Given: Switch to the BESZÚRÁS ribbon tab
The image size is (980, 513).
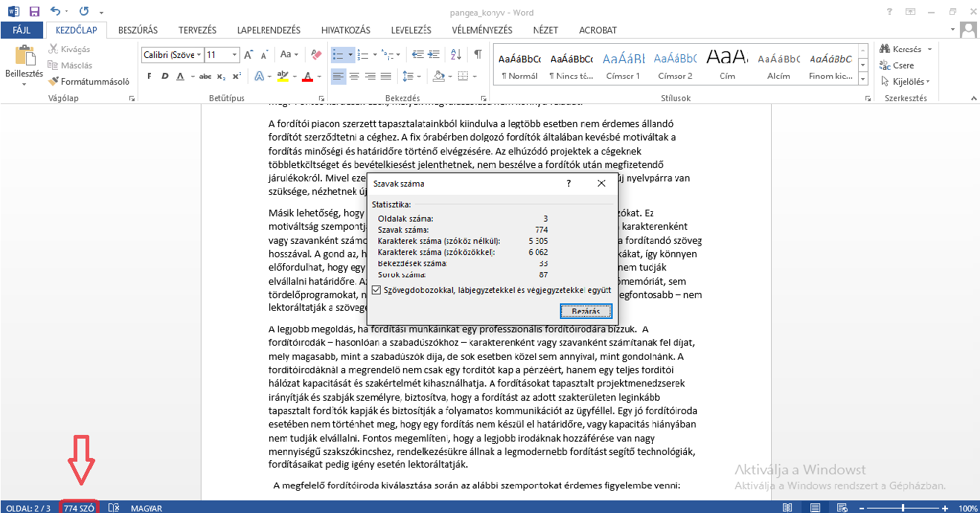Looking at the screenshot, I should point(138,30).
